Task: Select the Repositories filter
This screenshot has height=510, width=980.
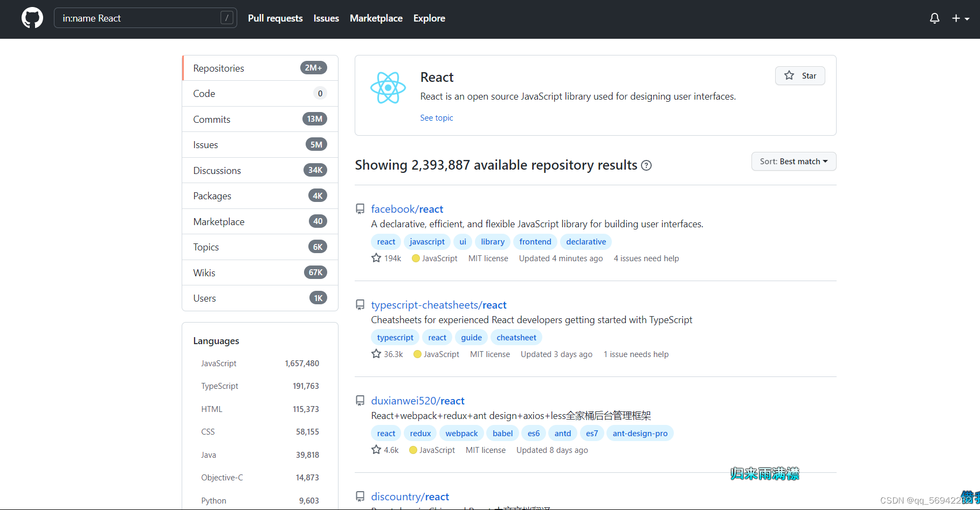Action: pyautogui.click(x=260, y=68)
